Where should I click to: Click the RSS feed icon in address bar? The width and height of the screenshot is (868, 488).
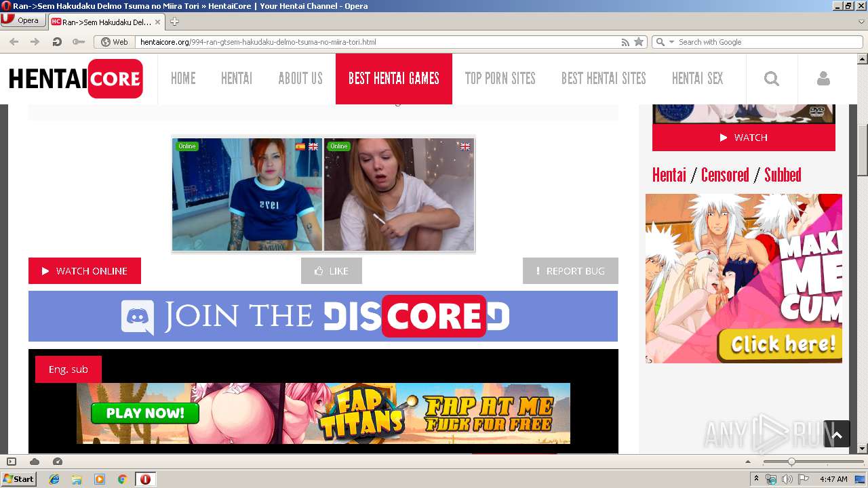click(625, 42)
